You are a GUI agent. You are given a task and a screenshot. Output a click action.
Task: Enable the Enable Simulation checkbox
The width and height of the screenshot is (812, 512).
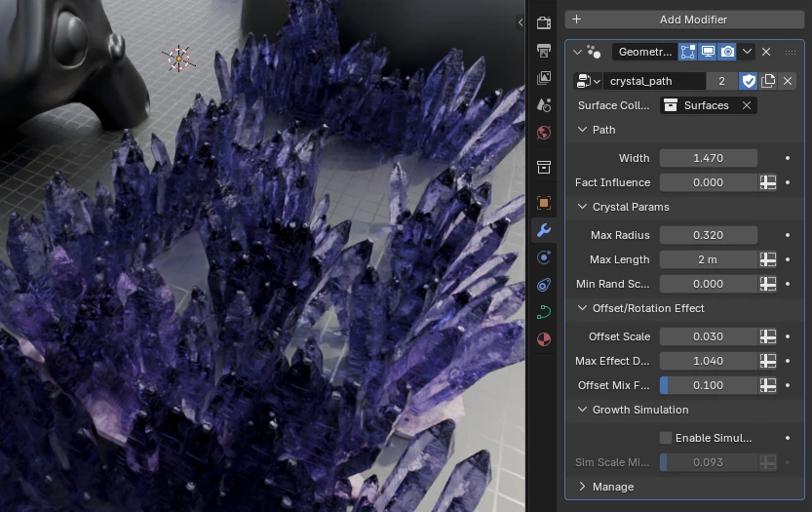(666, 438)
